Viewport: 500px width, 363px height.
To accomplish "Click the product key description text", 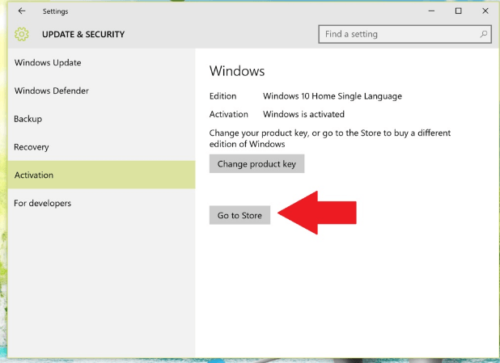I will point(330,138).
